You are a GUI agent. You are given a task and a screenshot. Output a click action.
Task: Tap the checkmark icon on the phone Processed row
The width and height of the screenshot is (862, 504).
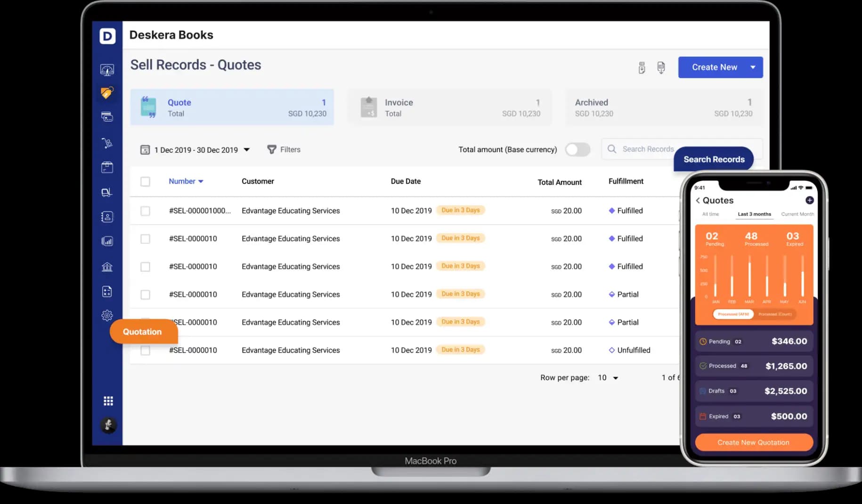703,366
